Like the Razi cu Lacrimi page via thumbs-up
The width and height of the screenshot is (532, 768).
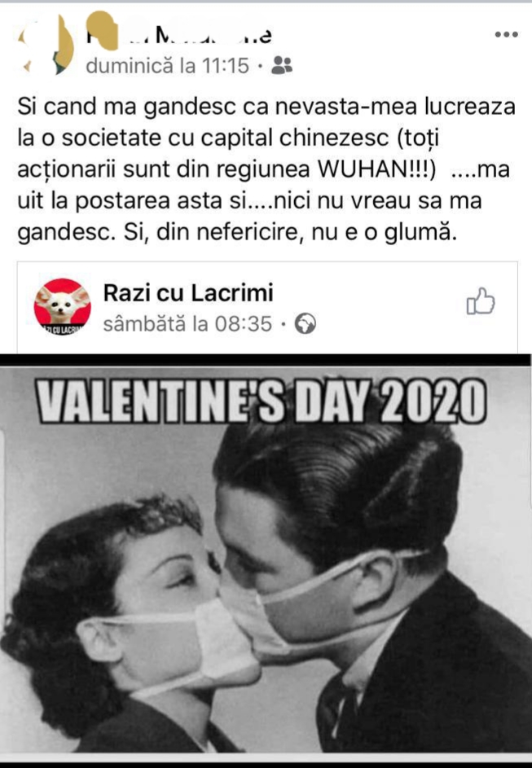point(481,301)
